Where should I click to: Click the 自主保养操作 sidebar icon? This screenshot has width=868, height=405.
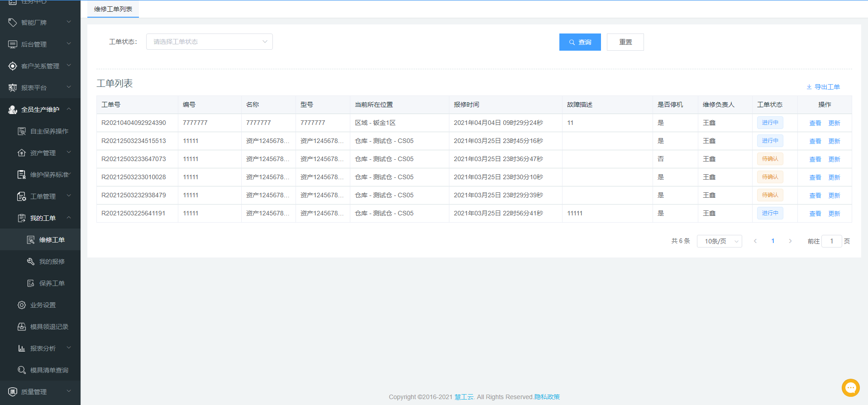pyautogui.click(x=21, y=131)
